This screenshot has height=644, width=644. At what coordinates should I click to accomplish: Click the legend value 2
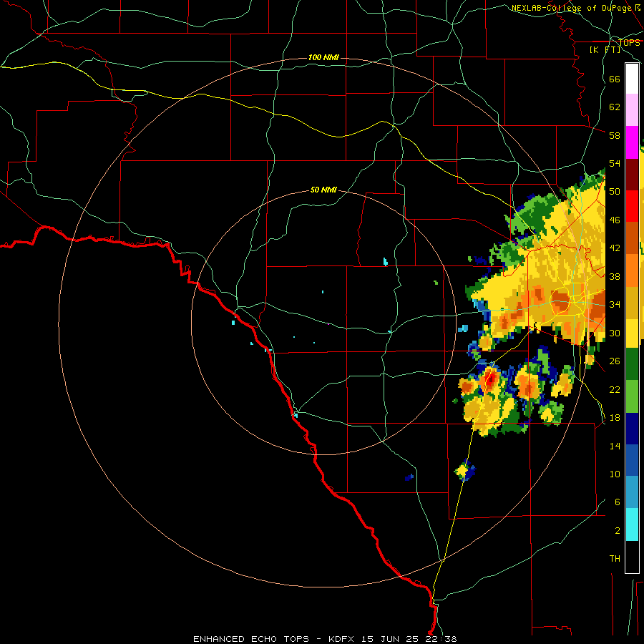[618, 531]
